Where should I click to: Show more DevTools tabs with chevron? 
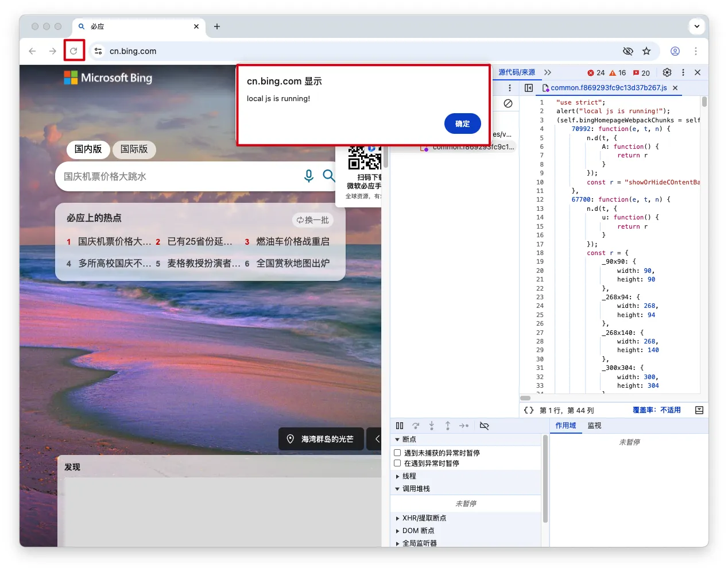[548, 72]
